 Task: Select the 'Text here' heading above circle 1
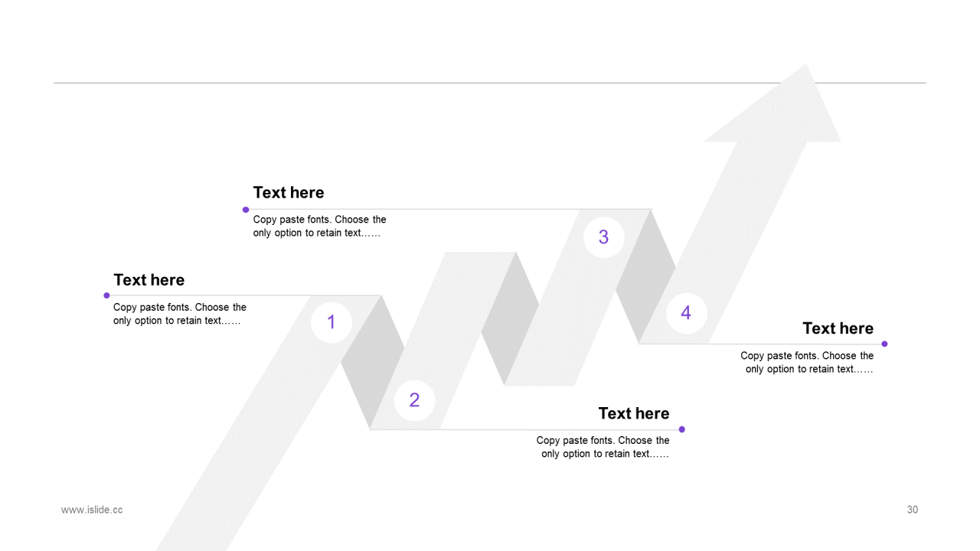point(149,280)
